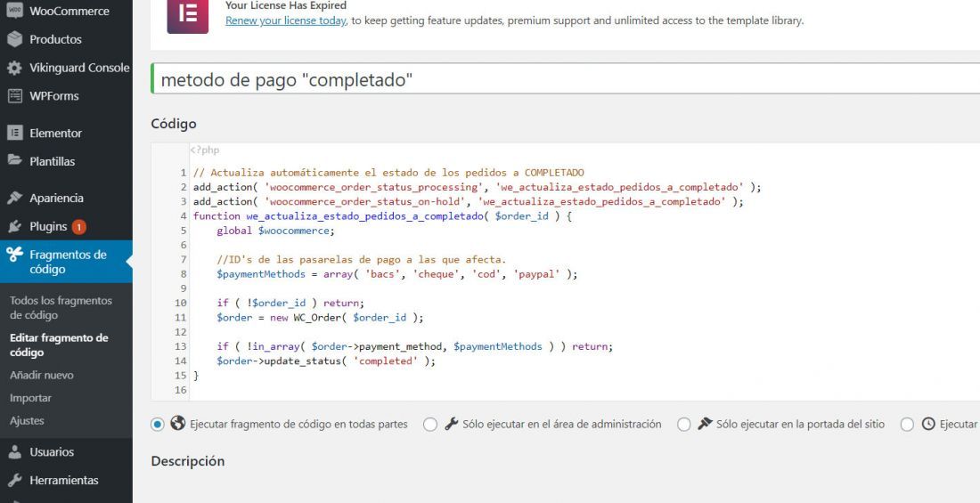980x503 pixels.
Task: Select 'Ejecutar fragmento de código en todas partes'
Action: [158, 425]
